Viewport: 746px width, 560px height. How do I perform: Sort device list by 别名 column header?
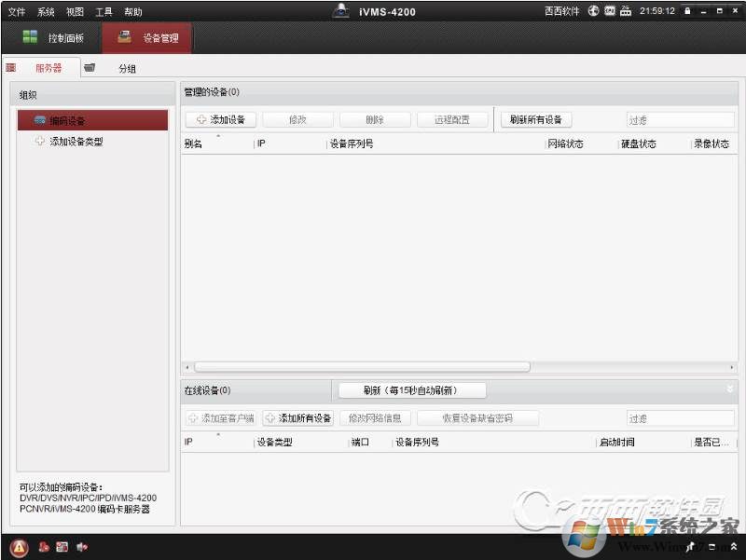tap(194, 144)
